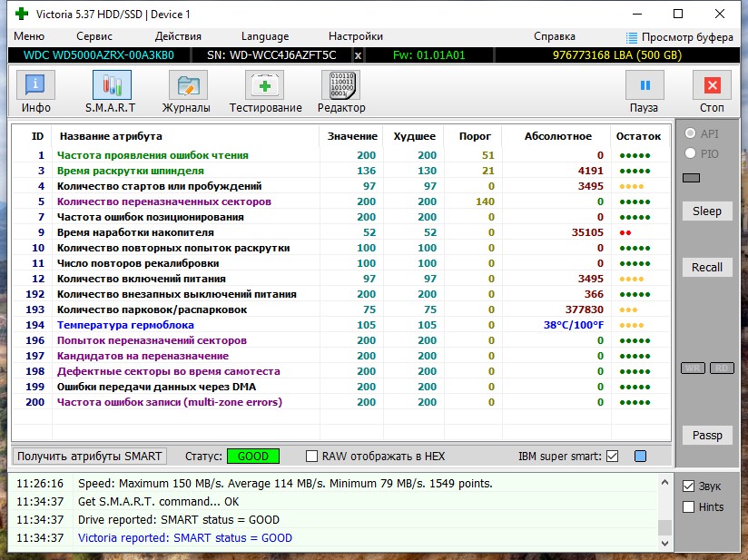Click the Просмотр буфера list icon
The width and height of the screenshot is (748, 560).
point(632,37)
